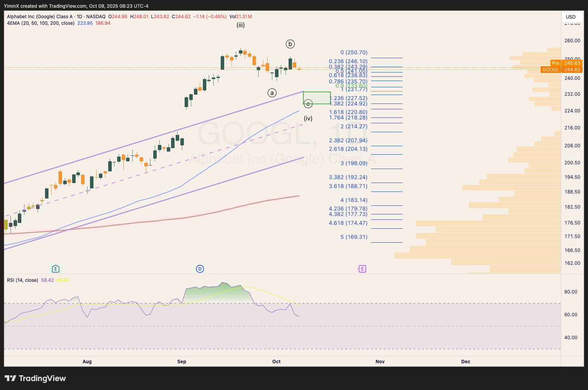Click the 208.00 price axis label
This screenshot has width=588, height=390.
(x=572, y=146)
